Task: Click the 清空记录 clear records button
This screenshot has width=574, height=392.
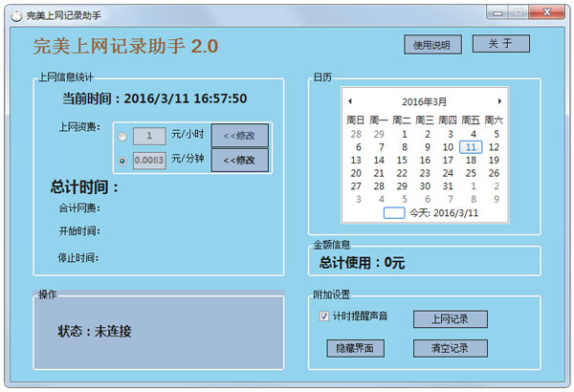Action: 451,348
